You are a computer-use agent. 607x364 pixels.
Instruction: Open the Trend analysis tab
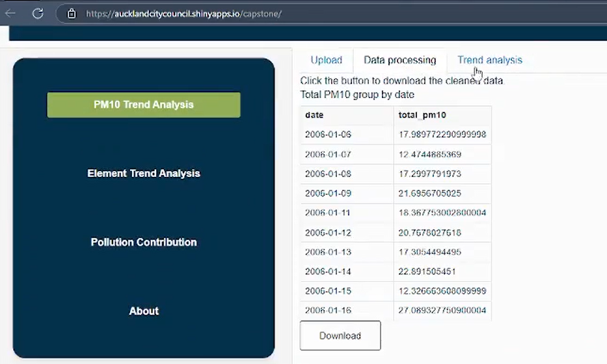[489, 60]
